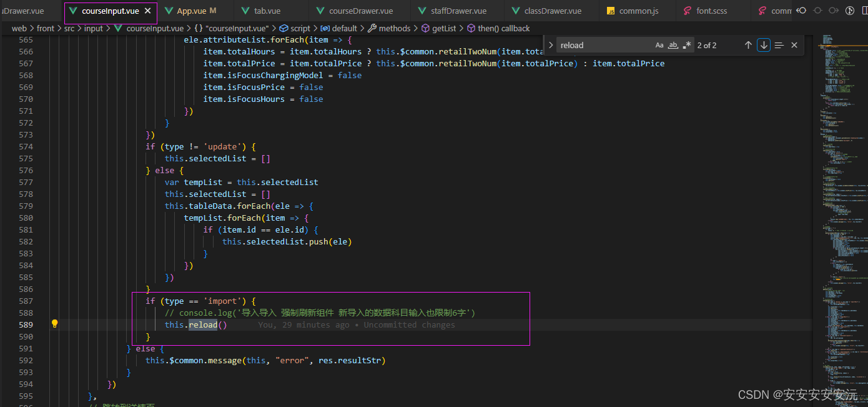Close the find widget
The image size is (868, 407).
click(794, 45)
